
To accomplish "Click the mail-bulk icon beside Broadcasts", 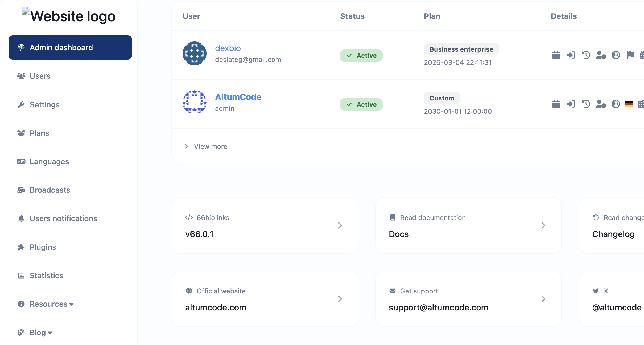I will coord(21,190).
